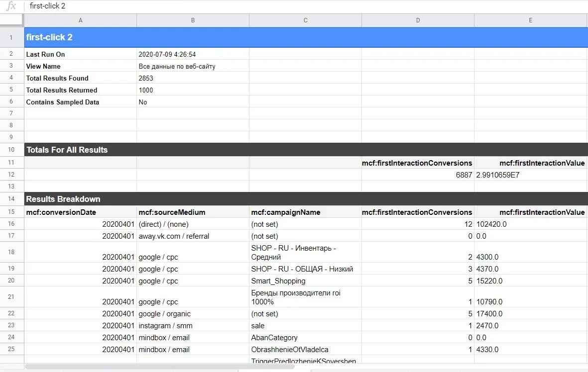Viewport: 588px width, 372px height.
Task: Select the 'No' sampled data value
Action: click(193, 102)
